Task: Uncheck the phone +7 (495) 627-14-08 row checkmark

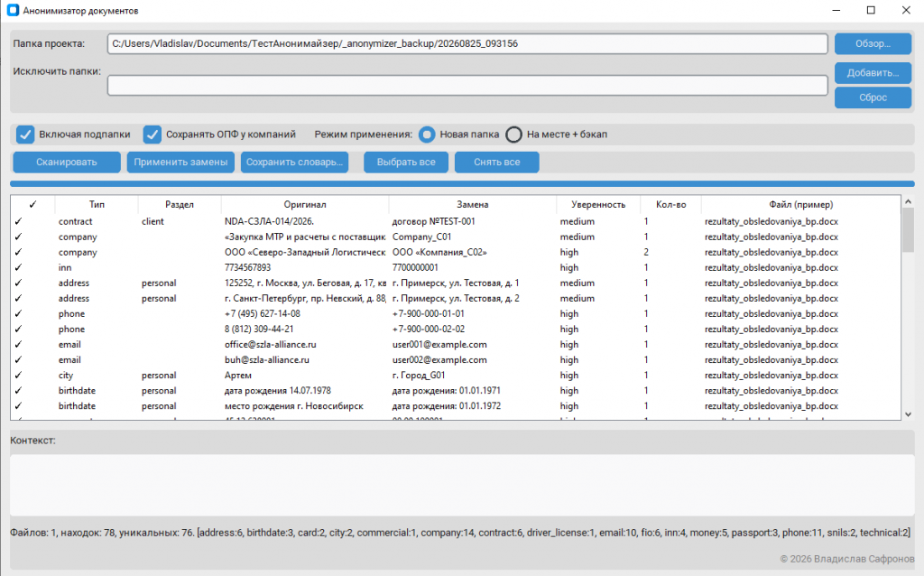Action: pos(18,313)
